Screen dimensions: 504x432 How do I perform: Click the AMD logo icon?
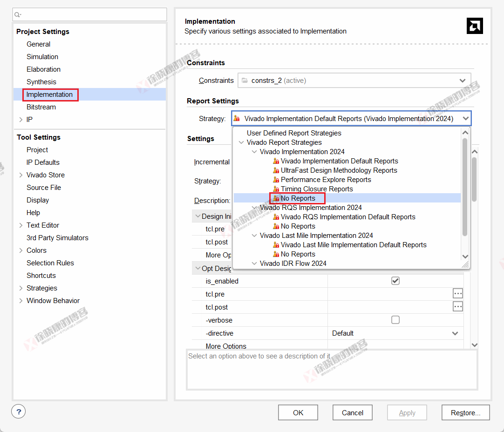pyautogui.click(x=475, y=26)
